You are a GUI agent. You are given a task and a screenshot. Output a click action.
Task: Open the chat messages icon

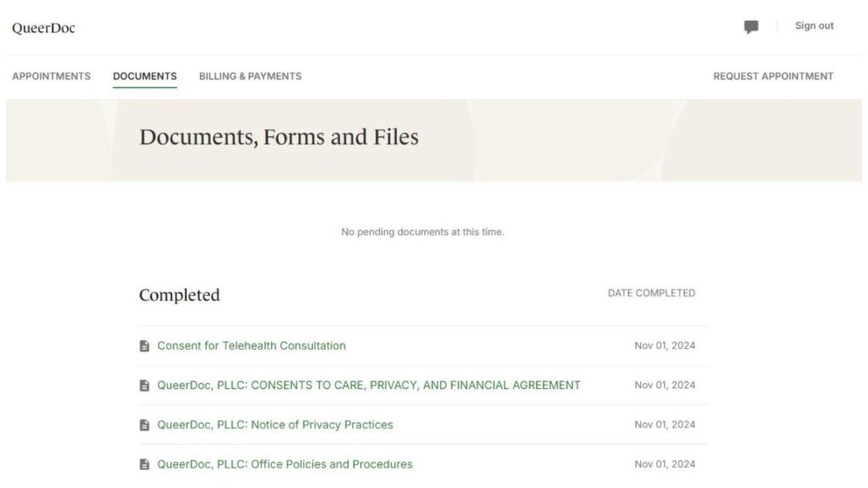[x=751, y=27]
